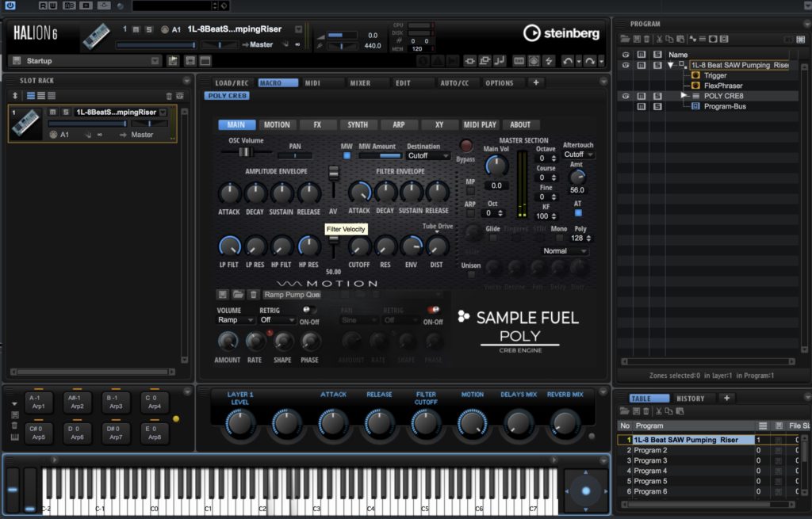
Task: Open the MOTION page tab
Action: 277,124
